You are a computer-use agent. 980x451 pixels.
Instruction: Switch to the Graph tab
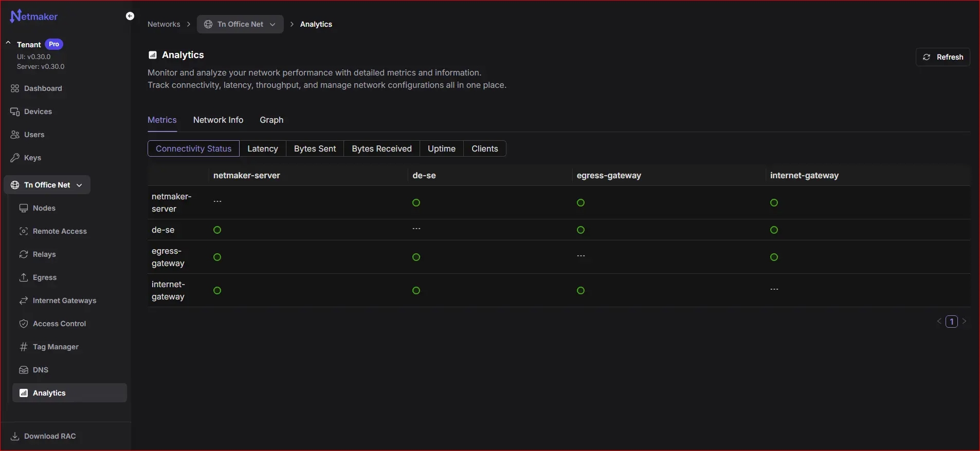coord(271,120)
